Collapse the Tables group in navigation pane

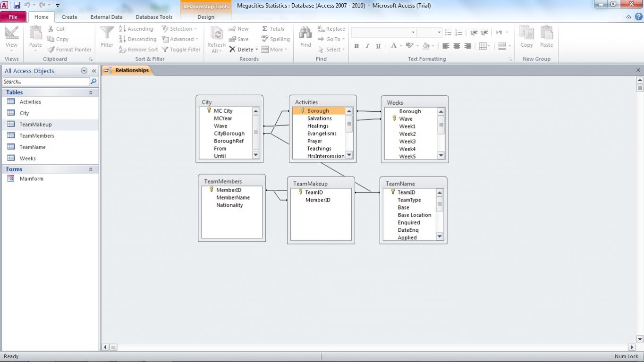coord(91,93)
